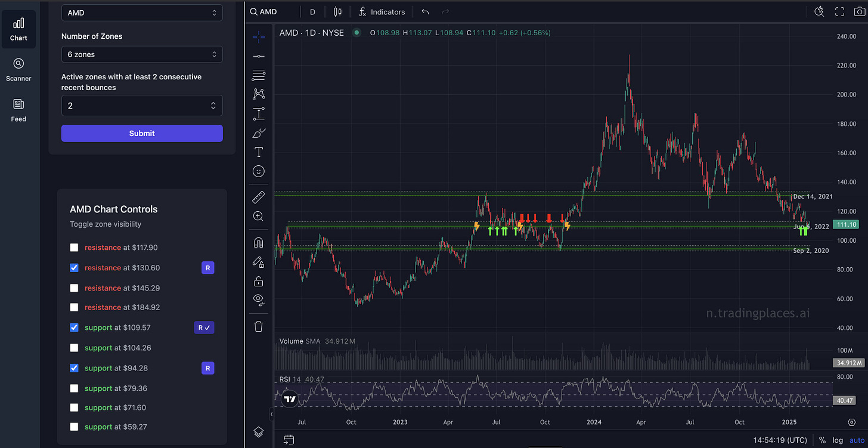Click R✓ badge for support $109.57
Screen dimensions: 868x448
click(204, 327)
